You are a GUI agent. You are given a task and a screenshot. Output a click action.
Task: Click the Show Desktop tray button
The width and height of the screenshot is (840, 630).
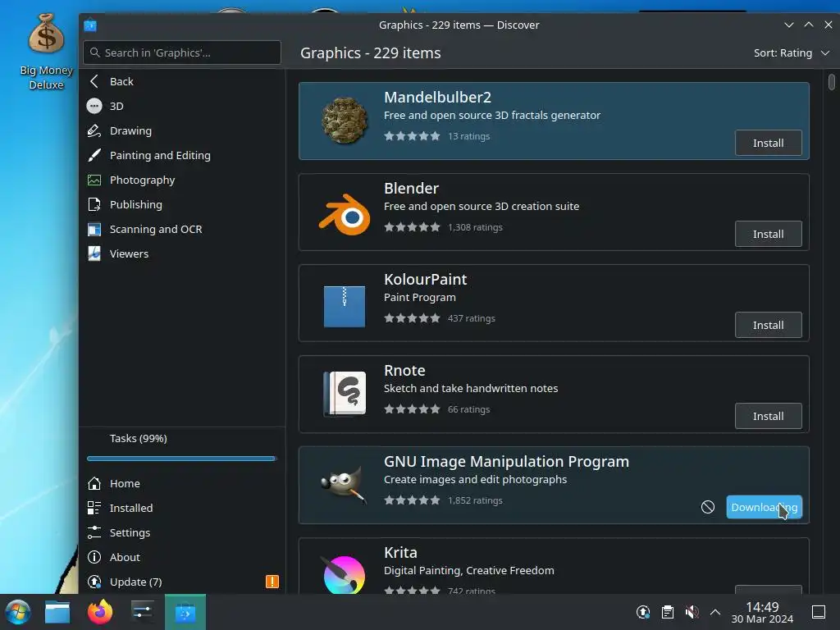click(x=819, y=612)
